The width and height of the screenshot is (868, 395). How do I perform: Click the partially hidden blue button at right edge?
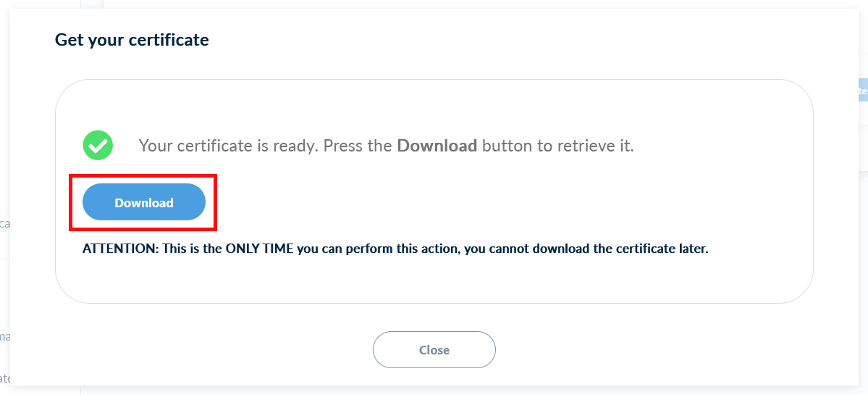pos(862,91)
